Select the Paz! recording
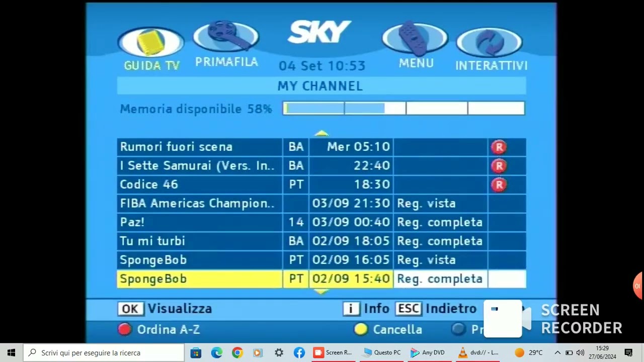The width and height of the screenshot is (644, 362). pos(321,222)
